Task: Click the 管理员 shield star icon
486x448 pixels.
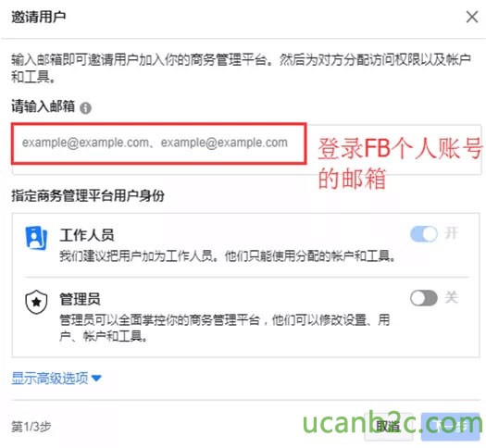Action: pyautogui.click(x=36, y=302)
